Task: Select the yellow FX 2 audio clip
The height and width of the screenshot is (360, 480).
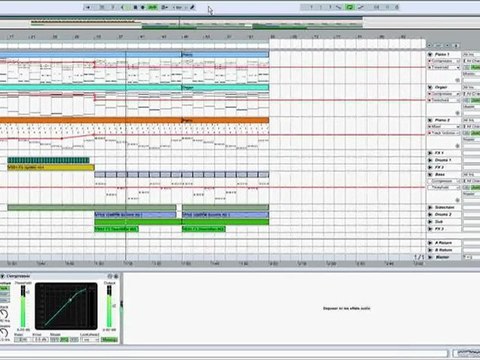Action: tap(51, 167)
